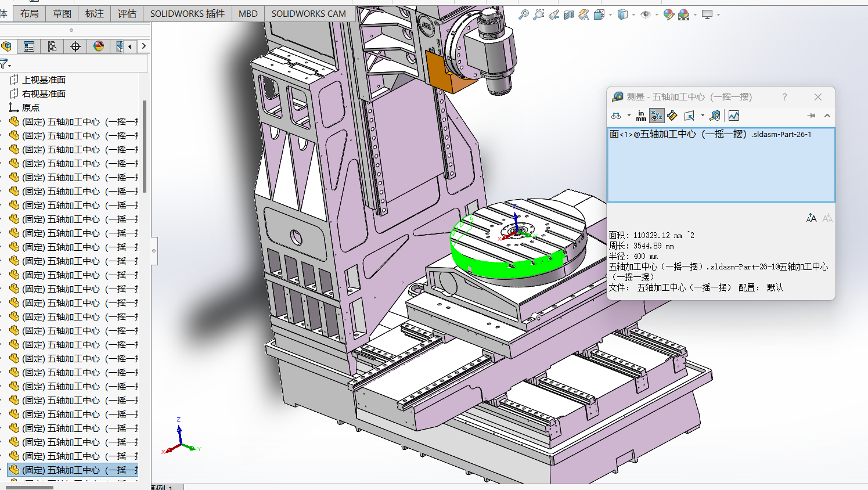This screenshot has width=868, height=490.
Task: Click the 半径: 400 mm result text
Action: (x=633, y=256)
